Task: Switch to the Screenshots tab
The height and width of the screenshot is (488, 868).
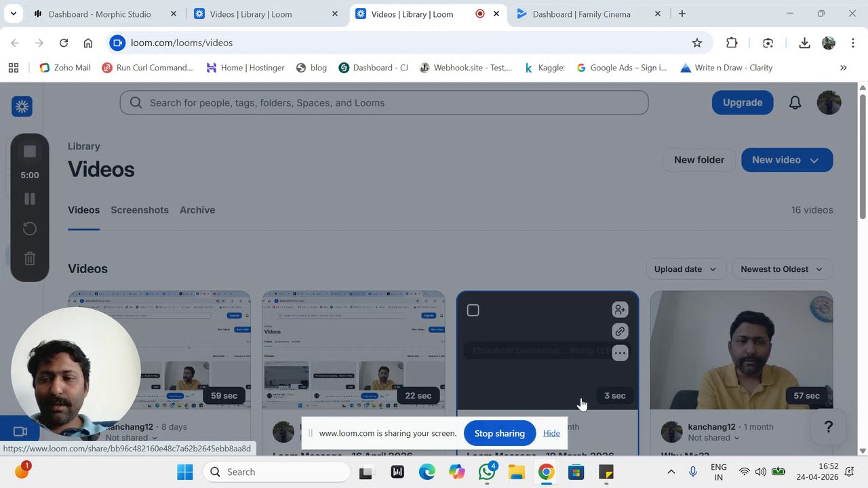Action: (x=140, y=210)
